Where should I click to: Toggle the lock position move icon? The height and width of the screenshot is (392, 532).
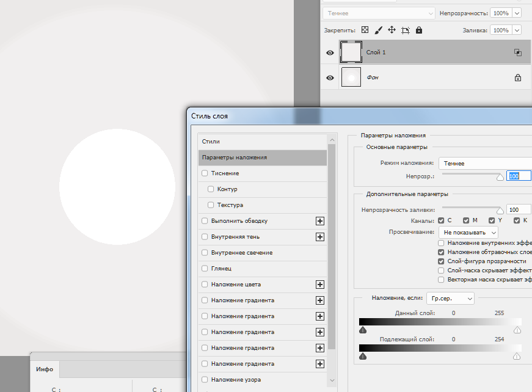pos(392,30)
